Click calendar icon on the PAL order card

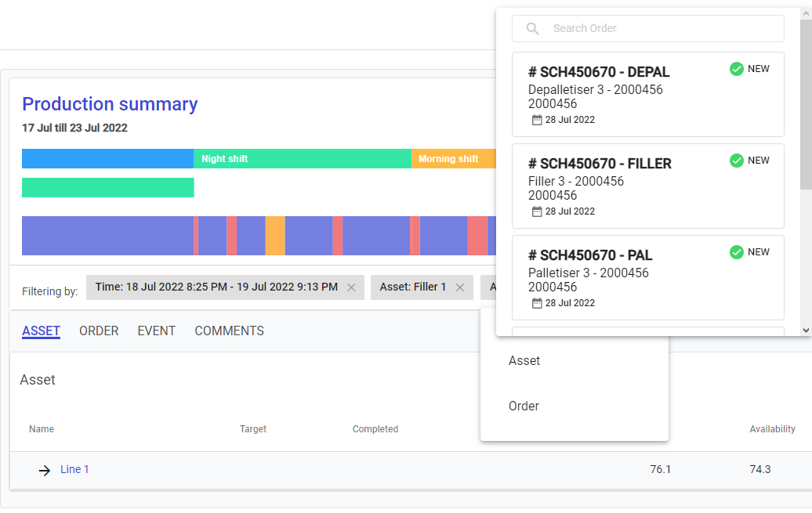point(537,303)
